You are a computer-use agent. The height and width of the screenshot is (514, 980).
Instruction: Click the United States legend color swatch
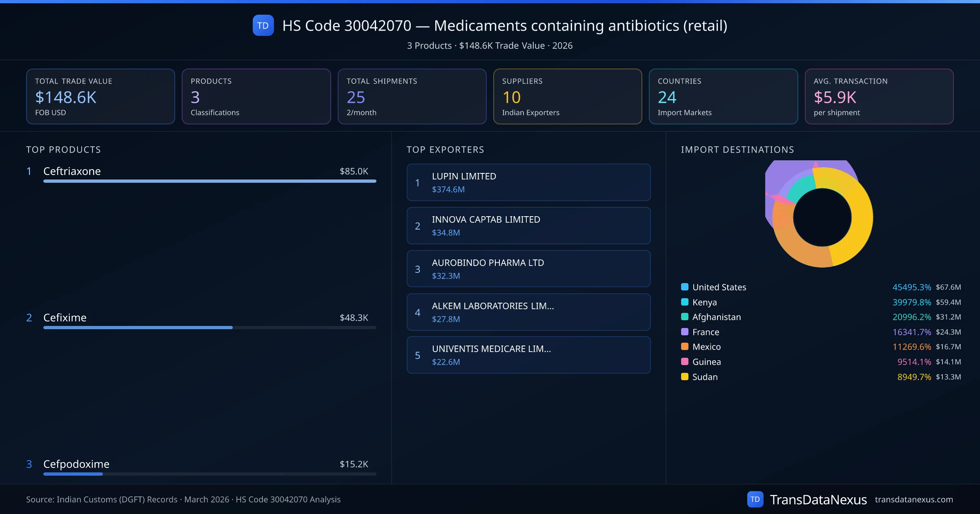[685, 287]
